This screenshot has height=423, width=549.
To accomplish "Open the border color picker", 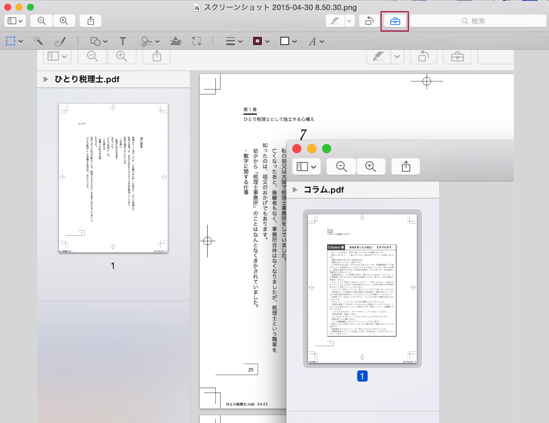I will pos(261,41).
